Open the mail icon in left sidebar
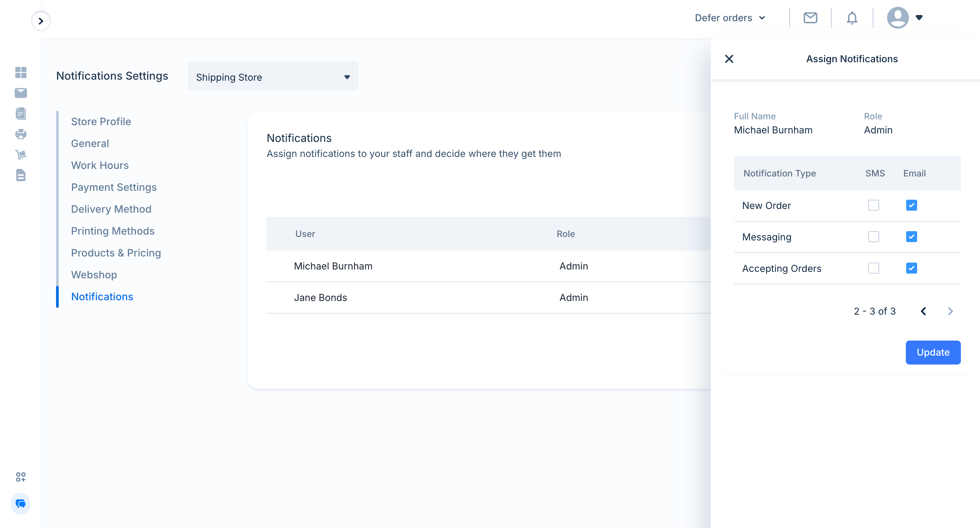The height and width of the screenshot is (528, 980). 21,93
